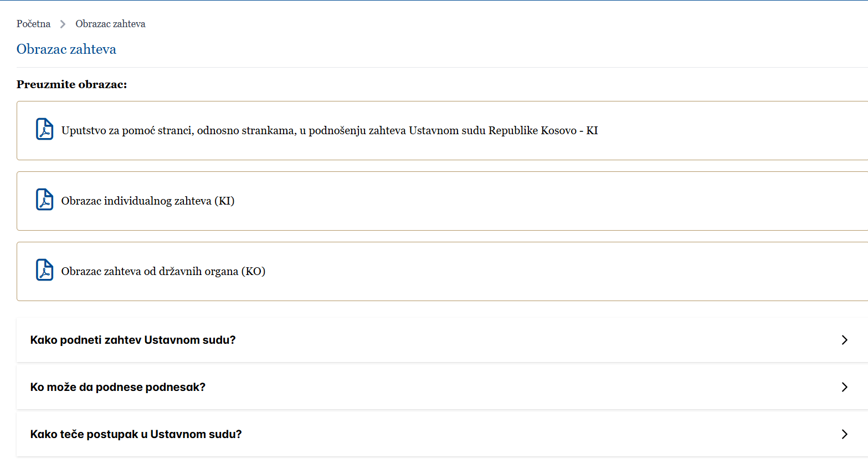Screen dimensions: 868x463
Task: Click the blue Obrazac zahteva page title
Action: (66, 49)
